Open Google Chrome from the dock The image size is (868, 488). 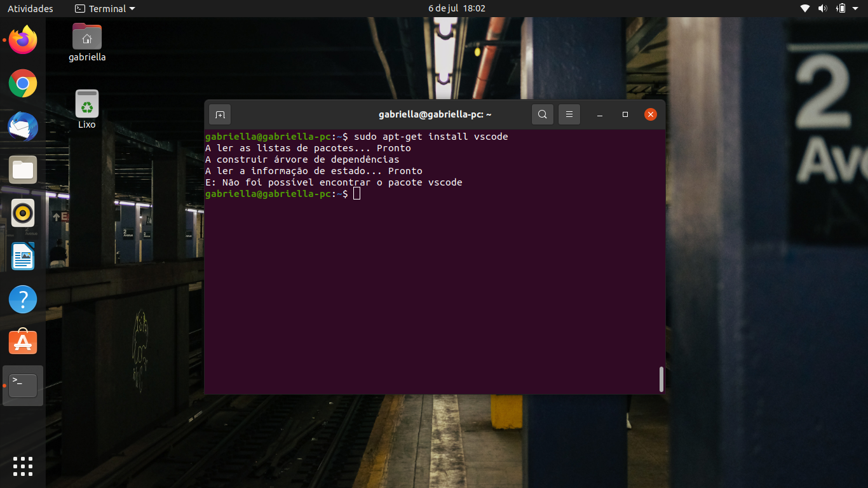(23, 83)
